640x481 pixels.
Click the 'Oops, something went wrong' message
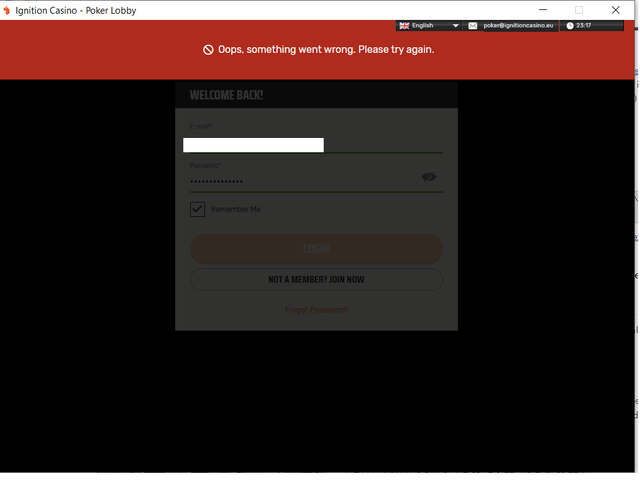pyautogui.click(x=326, y=50)
